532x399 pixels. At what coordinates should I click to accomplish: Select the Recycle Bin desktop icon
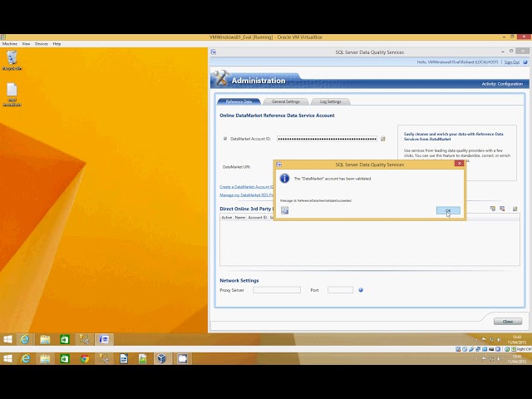(x=12, y=61)
